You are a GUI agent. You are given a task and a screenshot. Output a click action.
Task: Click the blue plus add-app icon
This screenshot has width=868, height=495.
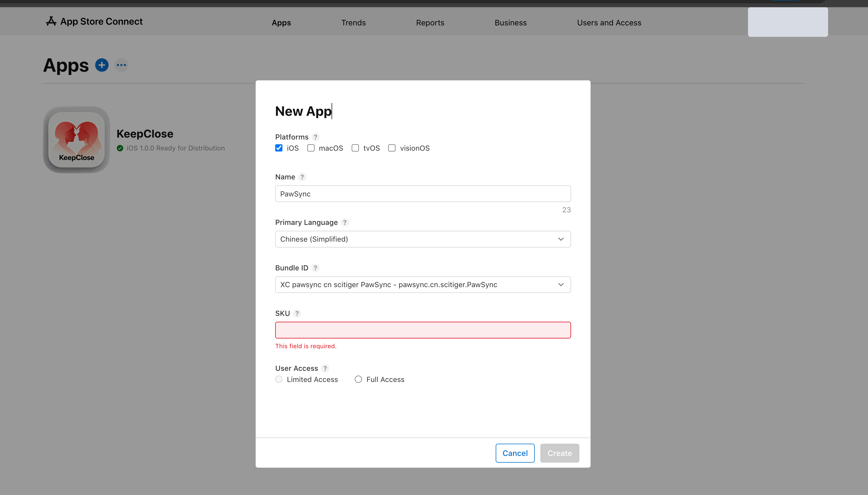(102, 65)
